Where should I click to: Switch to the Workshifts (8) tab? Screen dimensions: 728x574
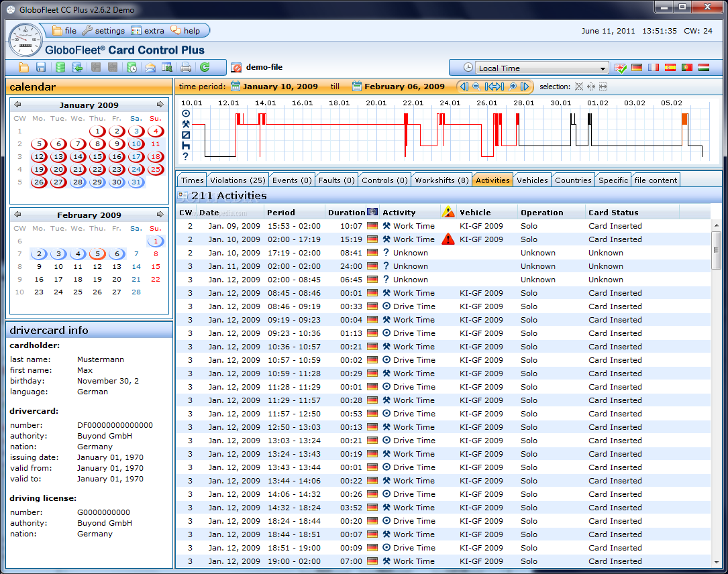pyautogui.click(x=441, y=180)
